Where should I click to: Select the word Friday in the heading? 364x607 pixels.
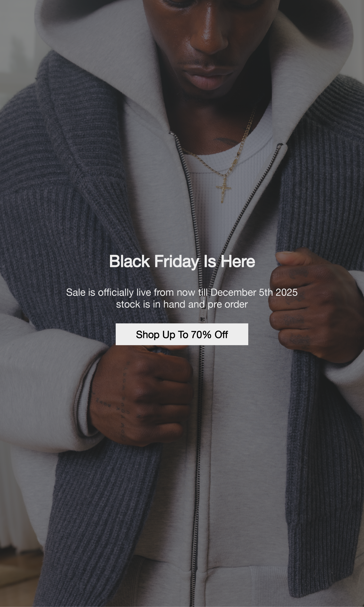[176, 261]
